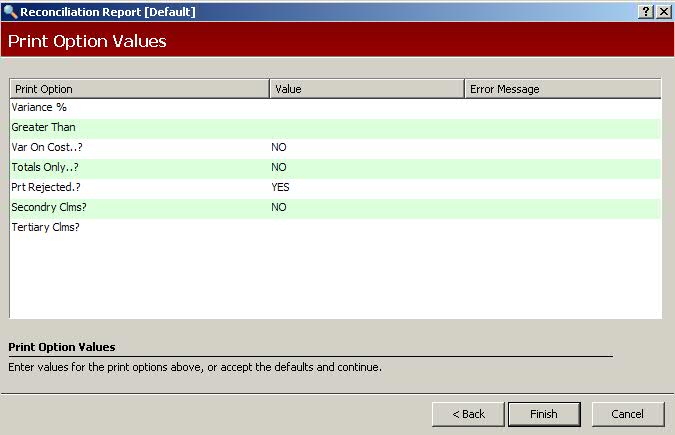The width and height of the screenshot is (675, 435).
Task: Close the Reconciliation Report dialog window
Action: click(663, 11)
